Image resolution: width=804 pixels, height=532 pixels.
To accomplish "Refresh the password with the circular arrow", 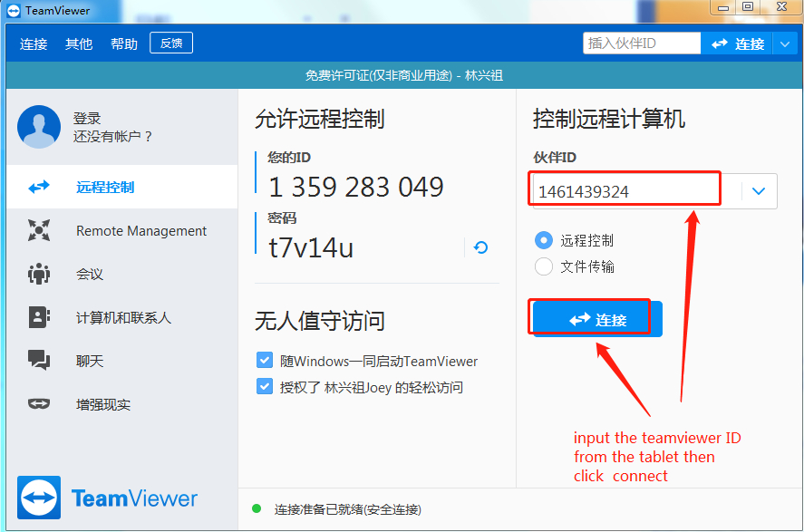I will (x=480, y=247).
